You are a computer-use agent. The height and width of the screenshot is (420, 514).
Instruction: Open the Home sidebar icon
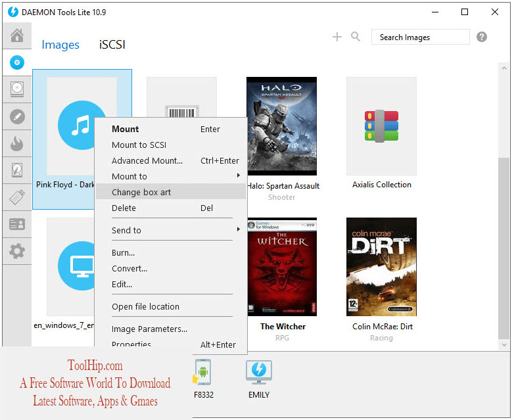17,35
